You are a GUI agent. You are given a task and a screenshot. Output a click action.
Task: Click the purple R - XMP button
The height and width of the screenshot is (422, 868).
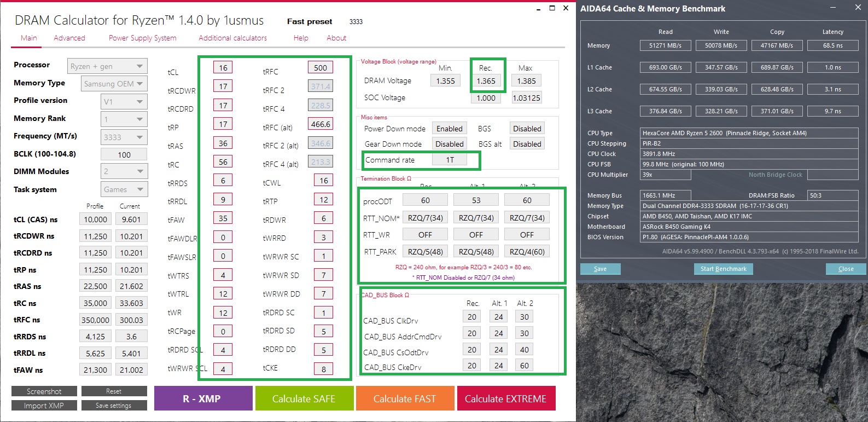pyautogui.click(x=203, y=398)
